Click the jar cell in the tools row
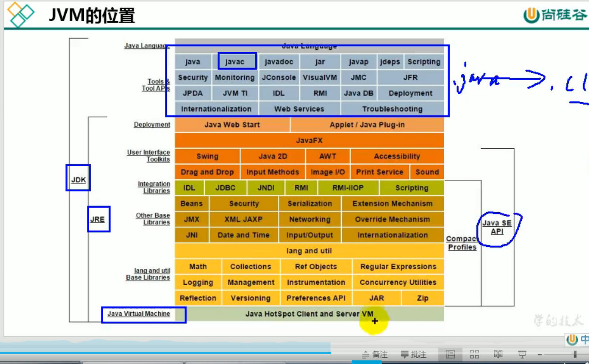The height and width of the screenshot is (364, 589). tap(320, 62)
